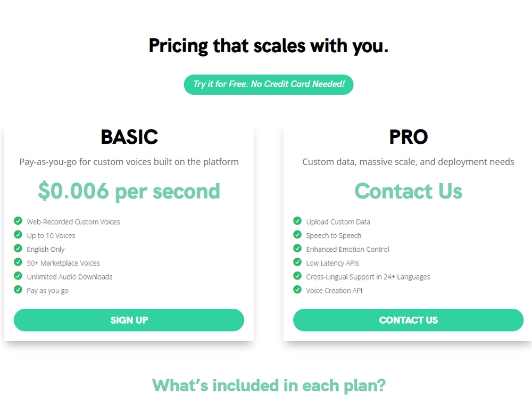532x403 pixels.
Task: Click What's included in each plan heading
Action: 269,385
